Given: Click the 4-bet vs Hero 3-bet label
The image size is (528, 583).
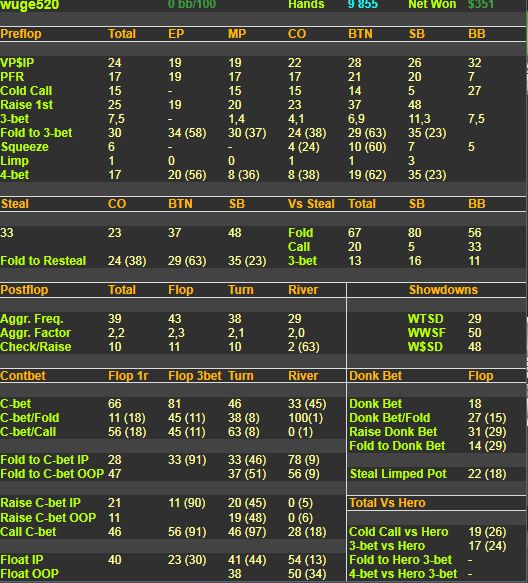Looking at the screenshot, I should pos(403,574).
